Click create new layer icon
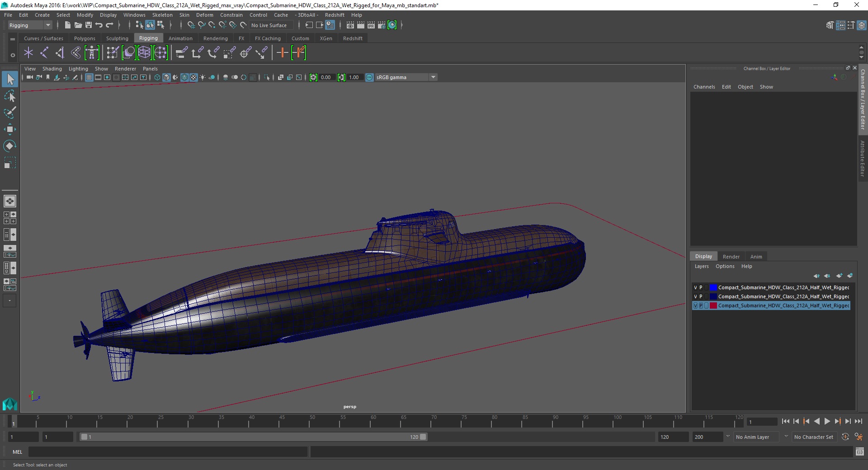This screenshot has height=470, width=868. [839, 276]
